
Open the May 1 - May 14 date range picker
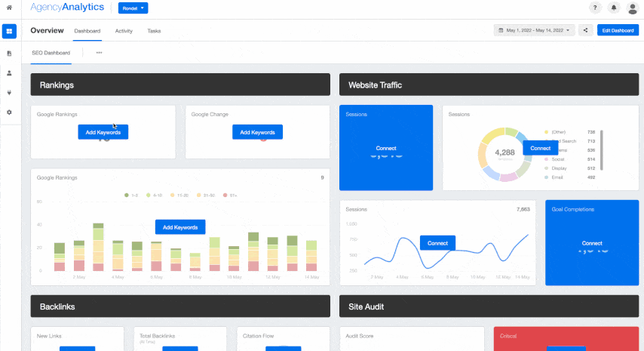coord(534,30)
